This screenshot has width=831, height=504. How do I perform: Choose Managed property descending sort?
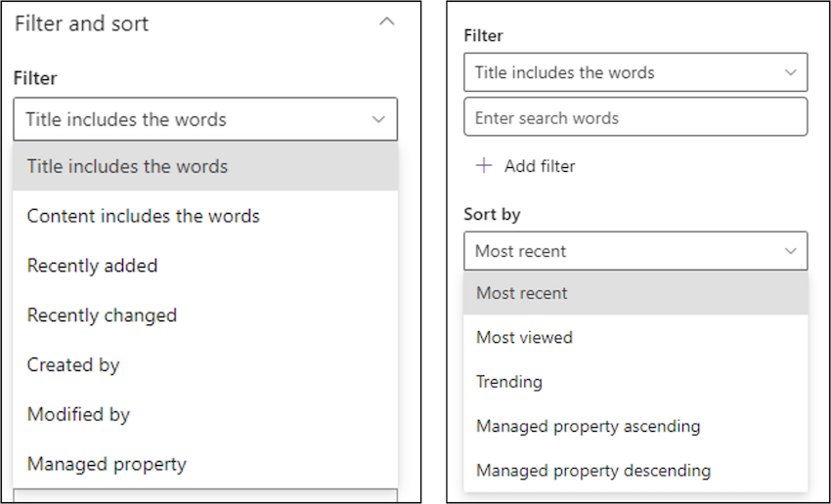pos(635,470)
